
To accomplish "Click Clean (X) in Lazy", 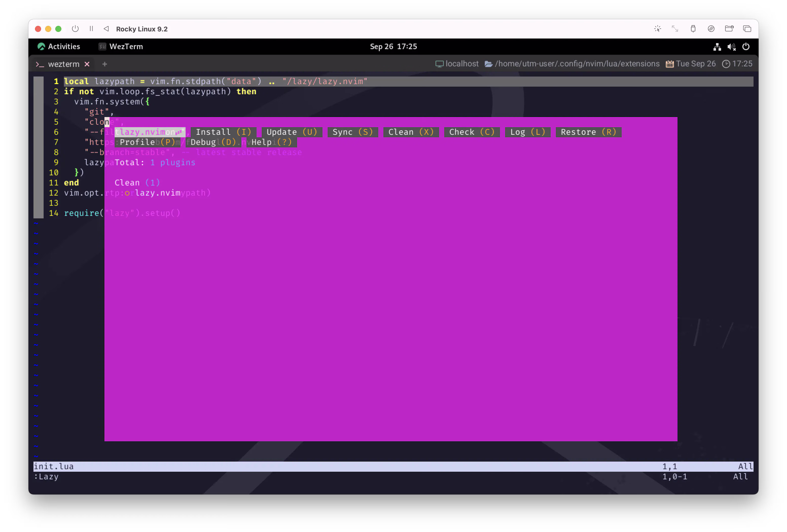I will click(x=411, y=132).
